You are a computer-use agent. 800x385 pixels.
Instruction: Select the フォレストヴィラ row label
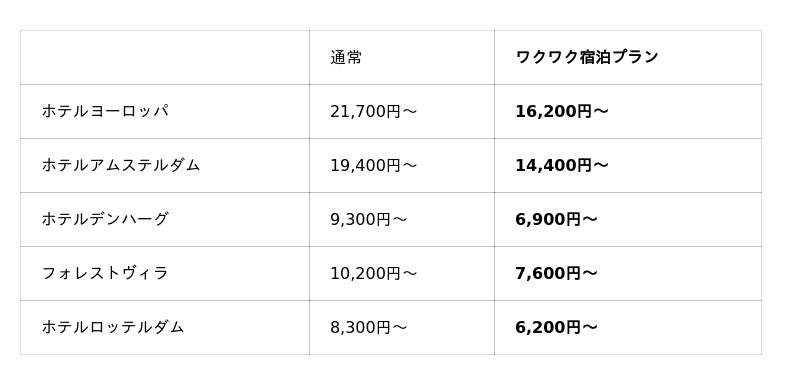point(105,273)
